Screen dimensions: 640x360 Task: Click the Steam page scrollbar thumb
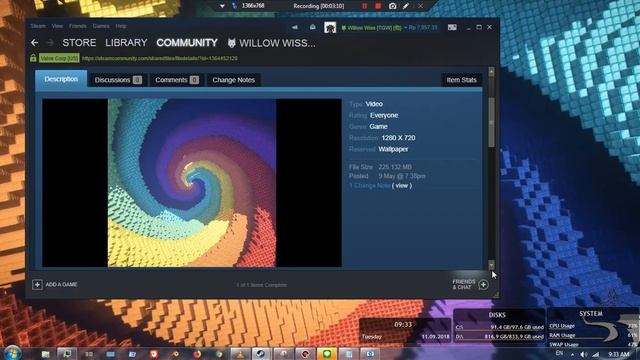[x=491, y=122]
